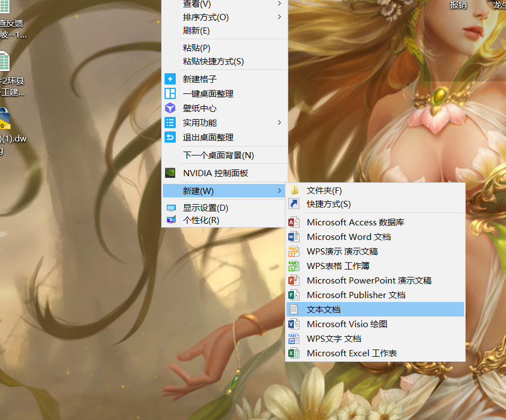Create new 文本文档 from submenu
506x420 pixels.
tap(376, 309)
